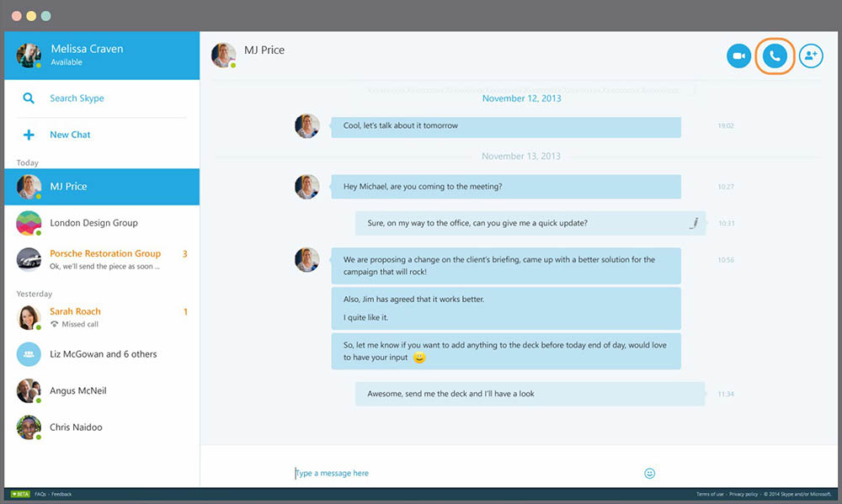Click the Search Skype magnifier icon
The height and width of the screenshot is (504, 842).
(29, 98)
